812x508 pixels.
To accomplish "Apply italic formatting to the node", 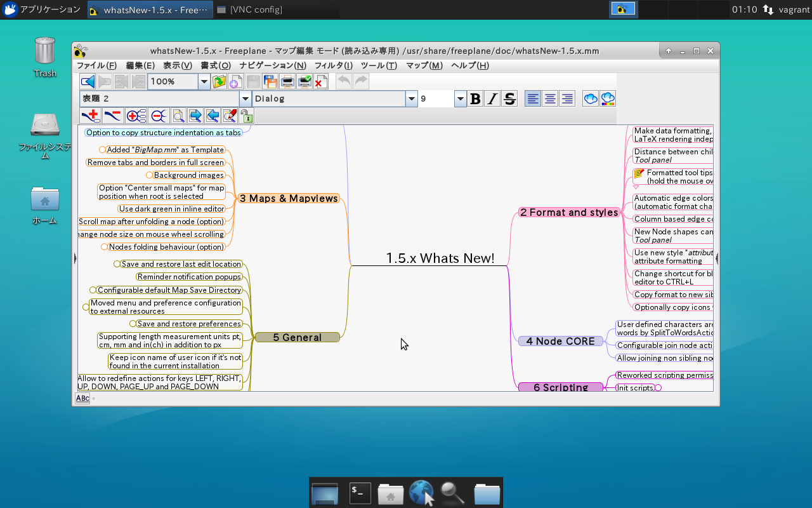I will click(492, 98).
